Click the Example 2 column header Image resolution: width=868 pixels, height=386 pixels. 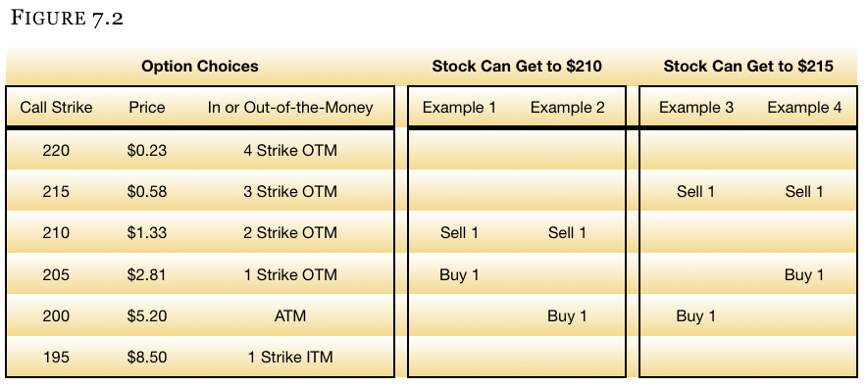[x=568, y=107]
